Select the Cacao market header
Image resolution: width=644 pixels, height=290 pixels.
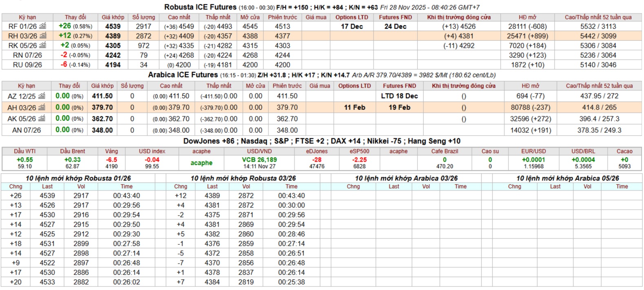coord(624,151)
